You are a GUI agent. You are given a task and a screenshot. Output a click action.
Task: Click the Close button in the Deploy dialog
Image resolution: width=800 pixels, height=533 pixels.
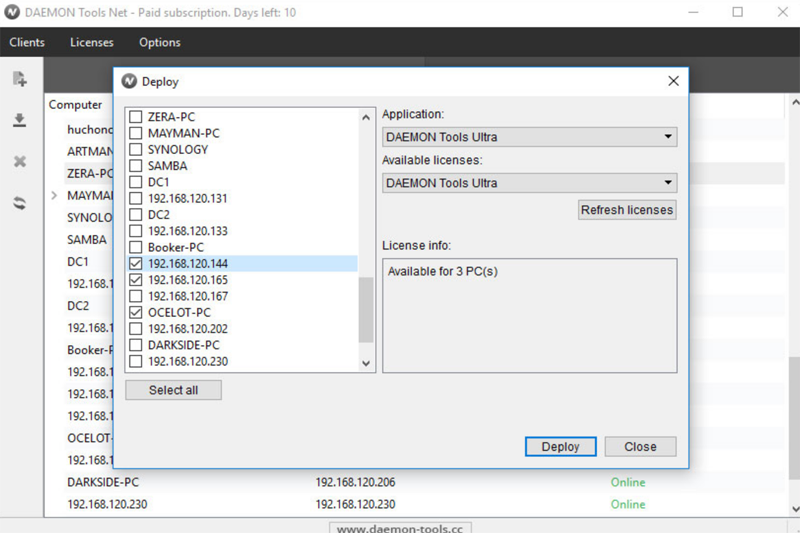coord(640,446)
